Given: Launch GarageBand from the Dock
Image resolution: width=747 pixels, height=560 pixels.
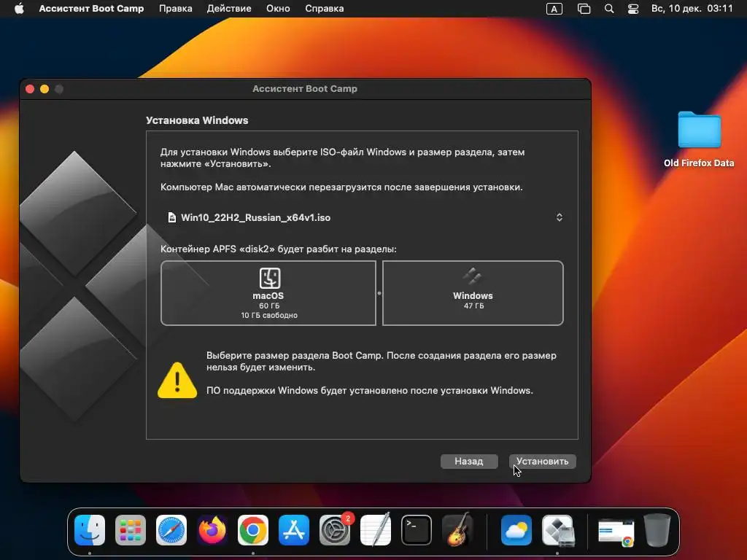Looking at the screenshot, I should (x=457, y=529).
